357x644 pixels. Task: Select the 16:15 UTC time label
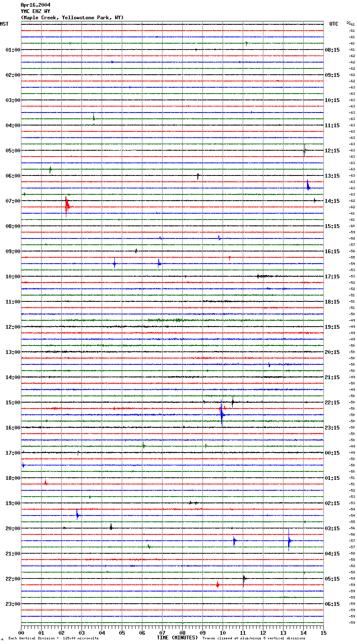(x=332, y=251)
